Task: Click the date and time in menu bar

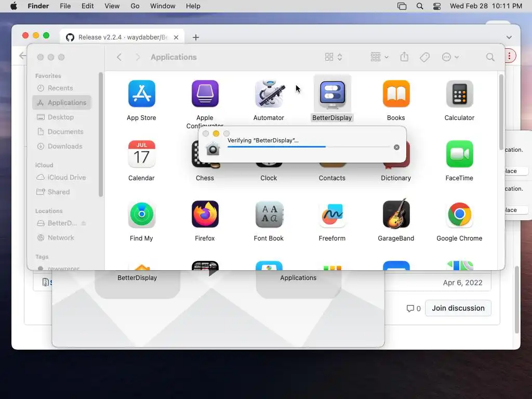Action: [486, 6]
